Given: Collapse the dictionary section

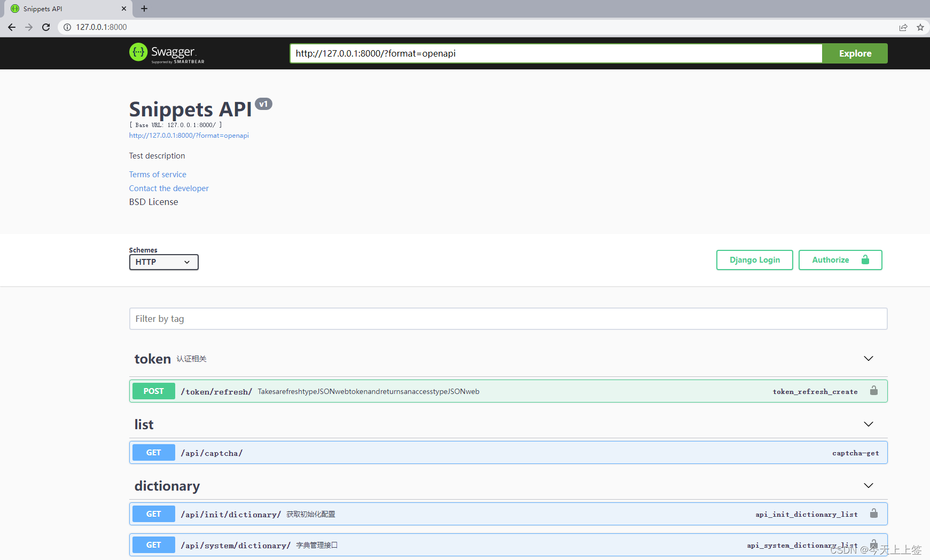Looking at the screenshot, I should coord(868,485).
